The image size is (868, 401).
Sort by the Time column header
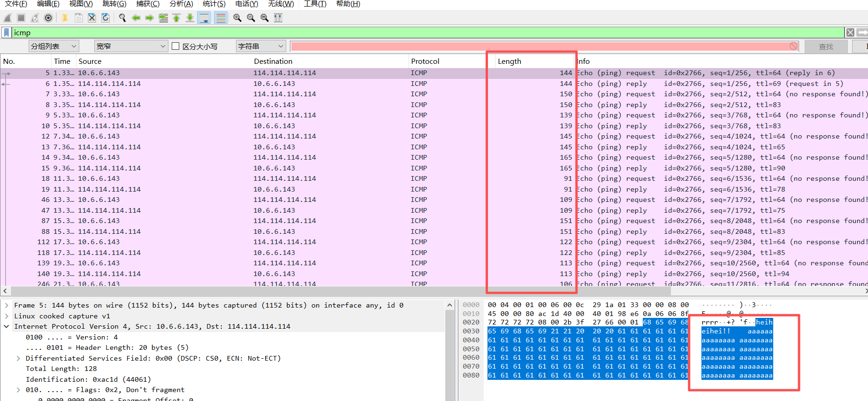coord(63,61)
